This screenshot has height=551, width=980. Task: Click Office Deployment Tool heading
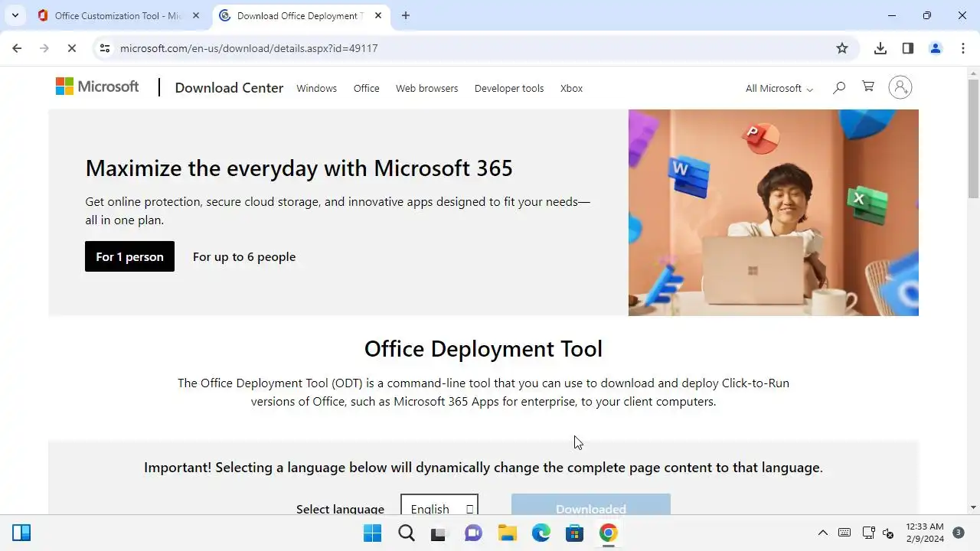click(483, 349)
